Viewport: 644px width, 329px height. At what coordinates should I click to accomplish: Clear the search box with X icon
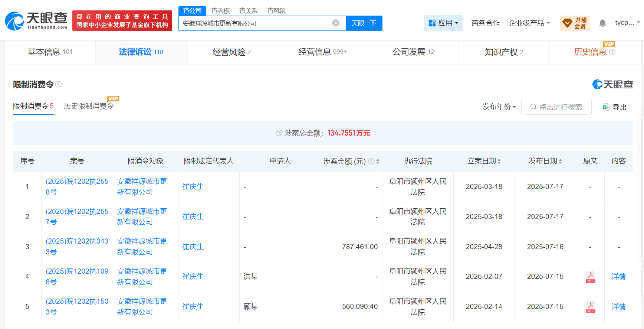click(336, 23)
